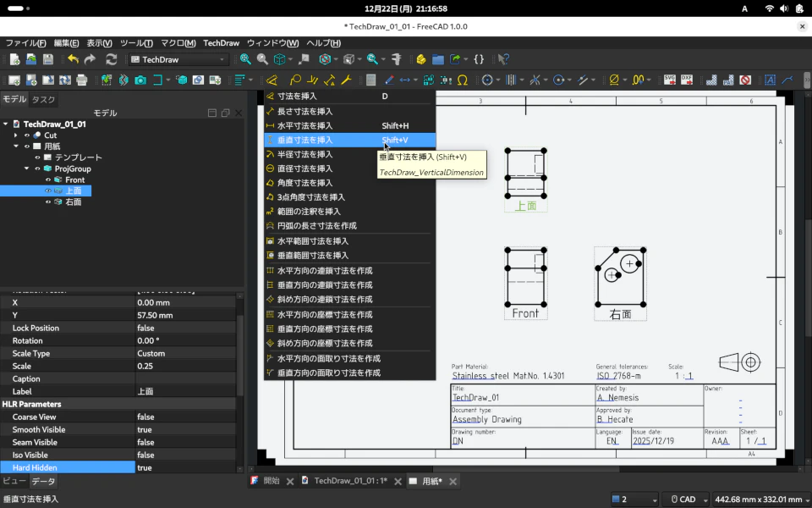Switch to the タスク tab

coord(43,100)
